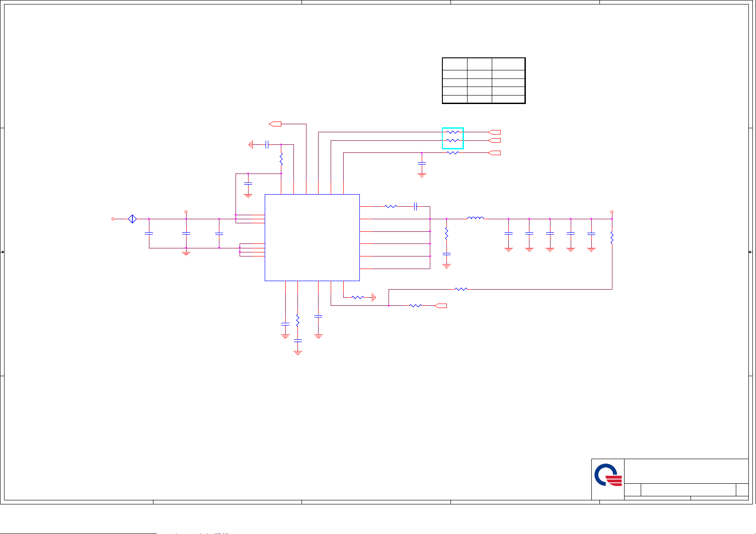
Task: Select the horizontal capacitor right of the IC
Action: pos(416,206)
